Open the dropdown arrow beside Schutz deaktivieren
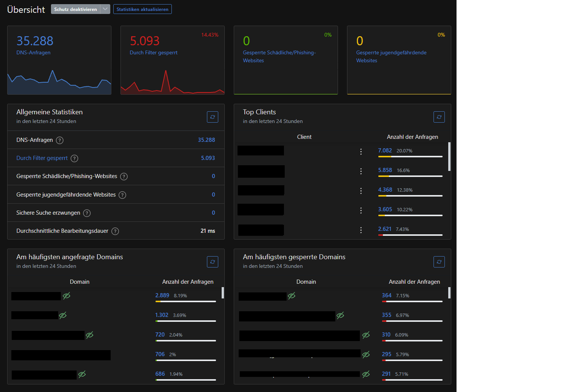580x392 pixels. [x=105, y=9]
